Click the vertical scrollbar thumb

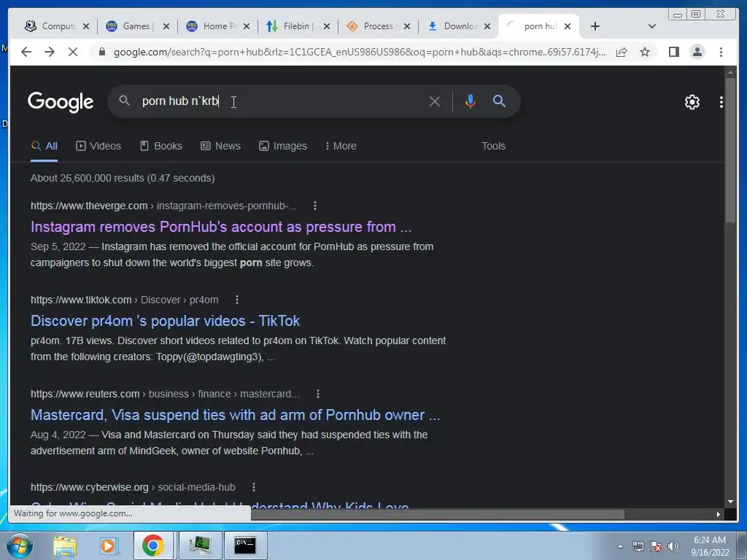[x=730, y=150]
